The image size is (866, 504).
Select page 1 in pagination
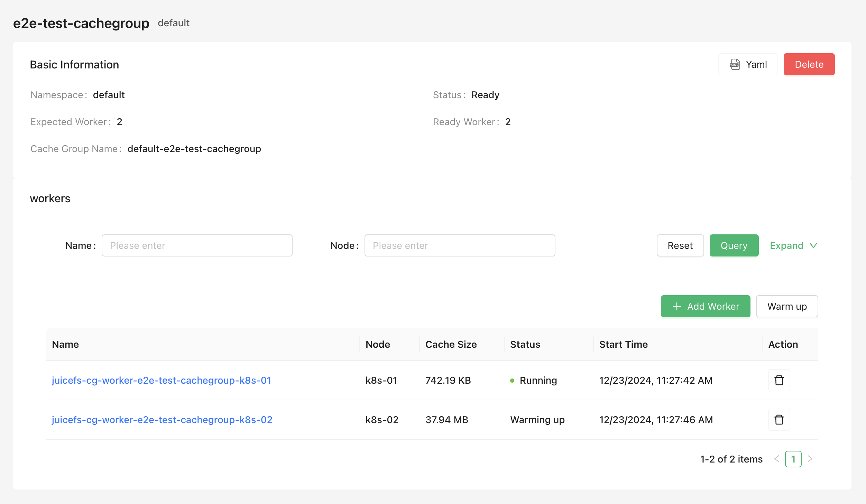[x=793, y=459]
